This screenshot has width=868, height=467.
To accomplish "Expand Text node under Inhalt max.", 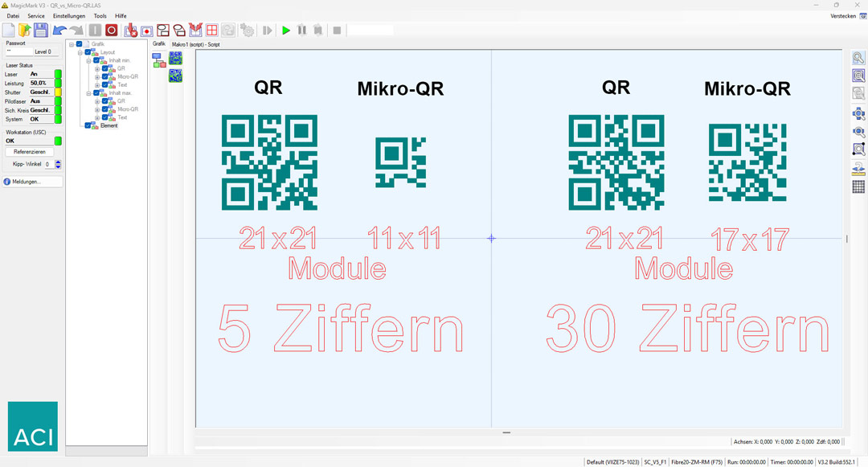I will (x=97, y=118).
